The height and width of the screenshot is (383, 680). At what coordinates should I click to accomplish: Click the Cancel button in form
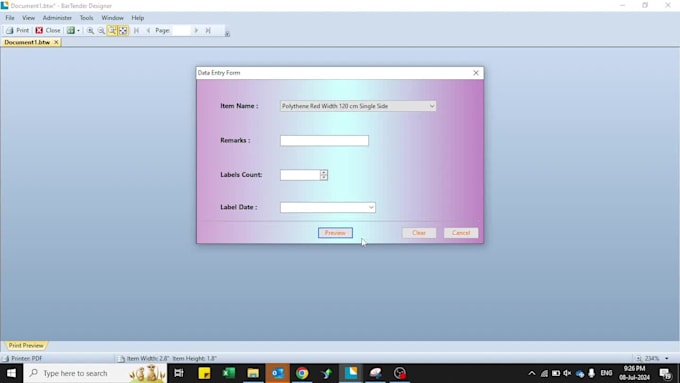[x=461, y=233]
